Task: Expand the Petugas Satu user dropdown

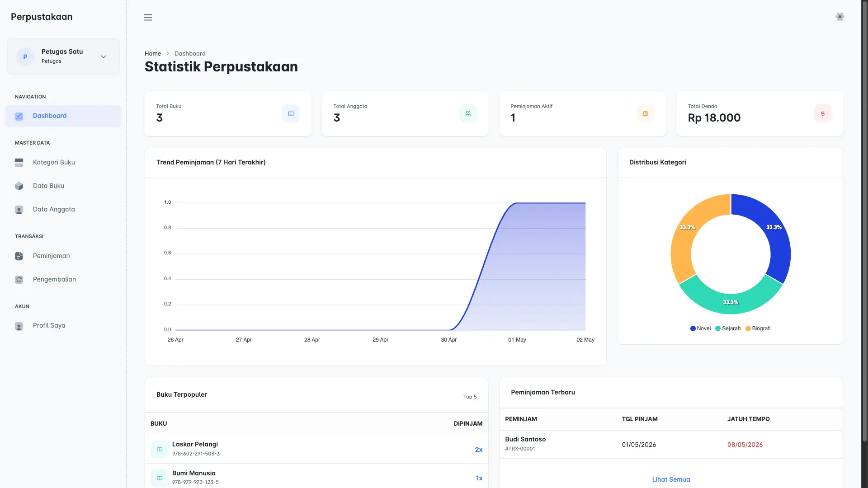Action: point(104,57)
